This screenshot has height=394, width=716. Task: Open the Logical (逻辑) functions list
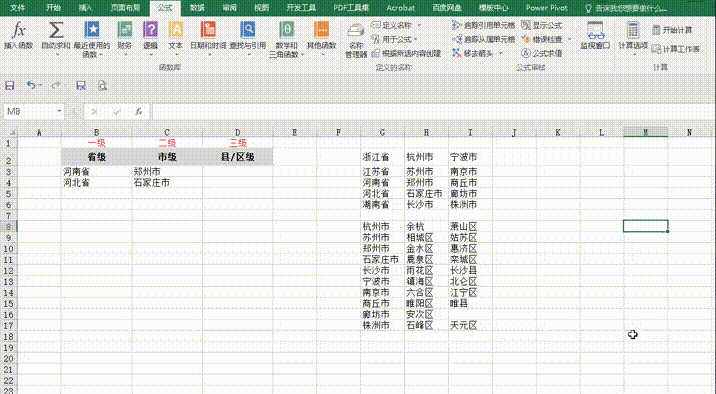[x=150, y=38]
